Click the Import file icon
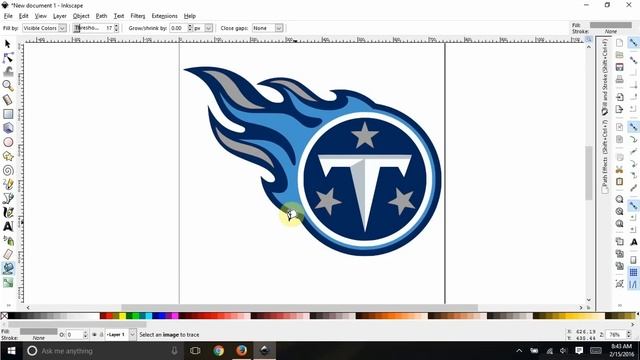Viewport: 640px width, 360px height. 619,97
